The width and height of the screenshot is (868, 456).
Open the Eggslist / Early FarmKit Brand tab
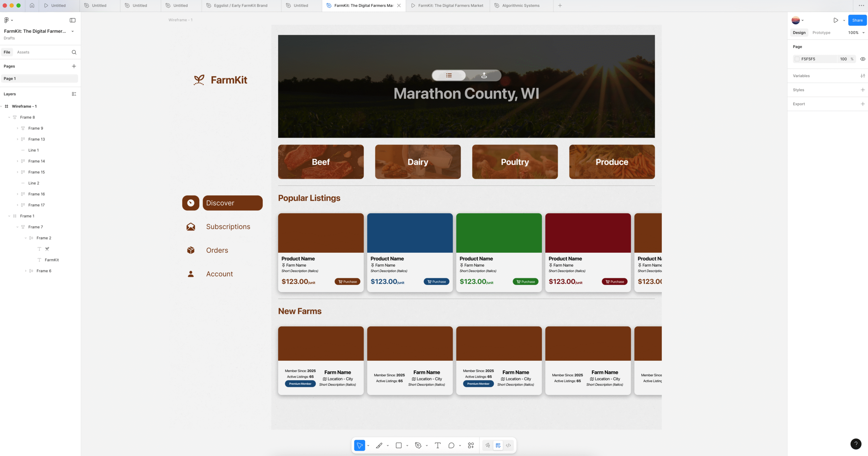point(241,5)
